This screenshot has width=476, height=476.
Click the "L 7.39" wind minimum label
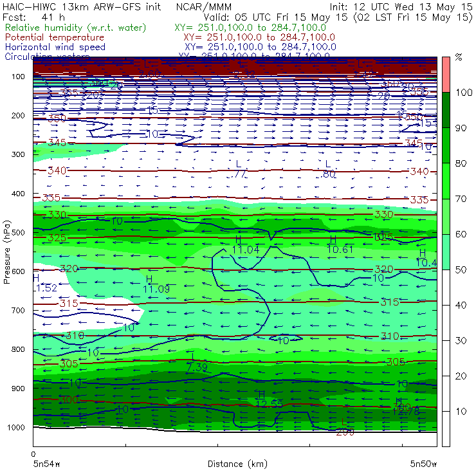coord(197,363)
